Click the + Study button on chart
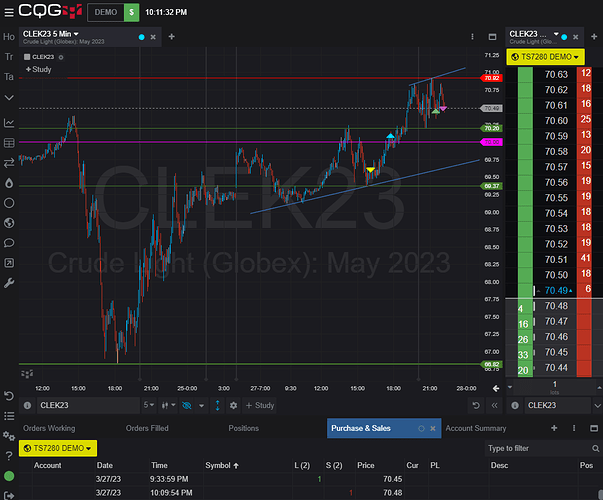Screen dimensions: 603x500 [x=38, y=70]
